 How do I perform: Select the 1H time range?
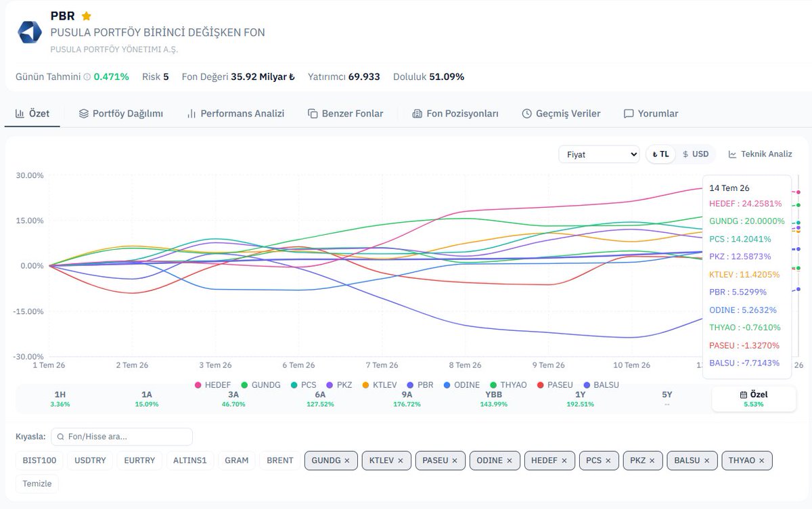60,399
